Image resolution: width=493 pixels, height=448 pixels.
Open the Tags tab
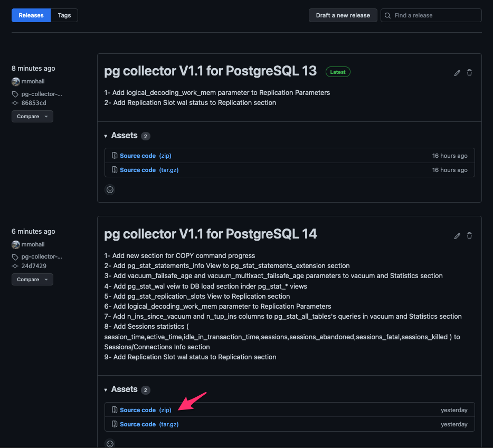pos(64,15)
